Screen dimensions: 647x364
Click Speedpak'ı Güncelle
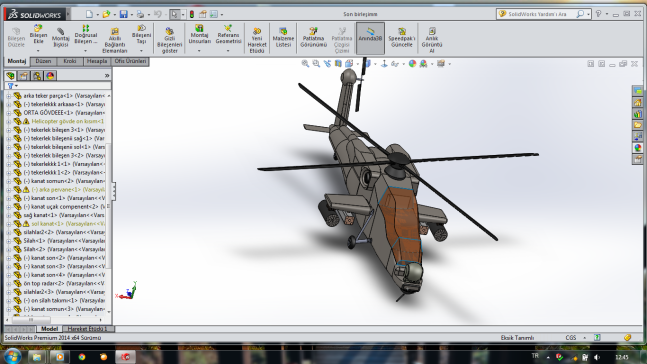(x=401, y=38)
